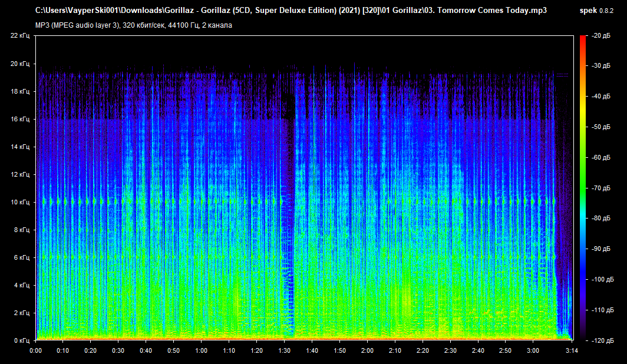
Task: Click the 2:00 time axis label
Action: pyautogui.click(x=367, y=350)
